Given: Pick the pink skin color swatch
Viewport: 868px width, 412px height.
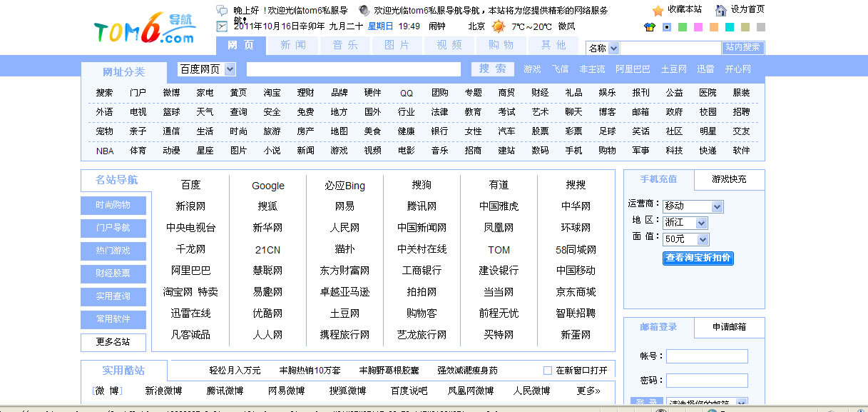Looking at the screenshot, I should click(x=698, y=27).
